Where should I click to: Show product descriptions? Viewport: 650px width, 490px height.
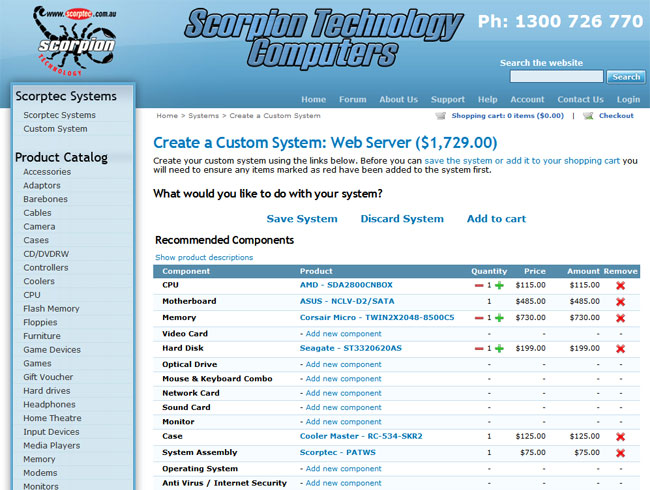[204, 257]
